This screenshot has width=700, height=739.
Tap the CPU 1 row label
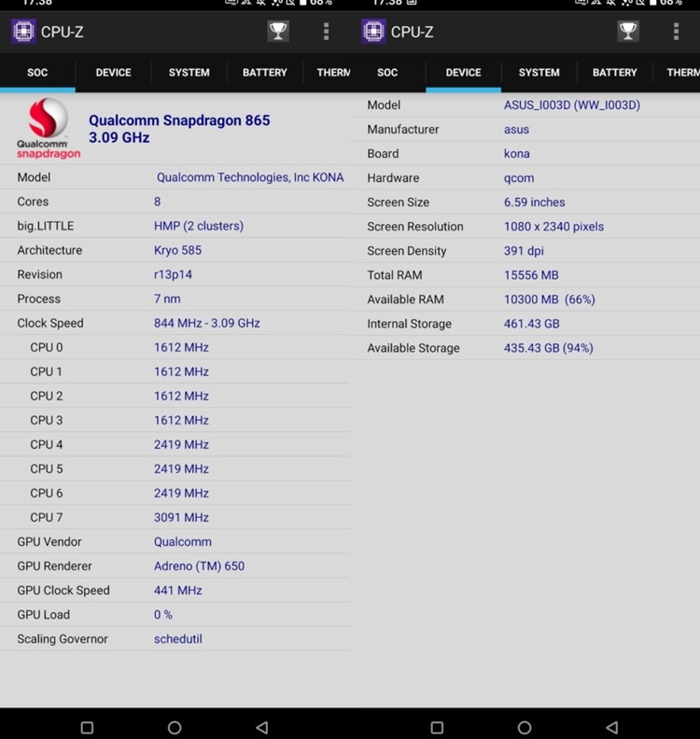[46, 372]
